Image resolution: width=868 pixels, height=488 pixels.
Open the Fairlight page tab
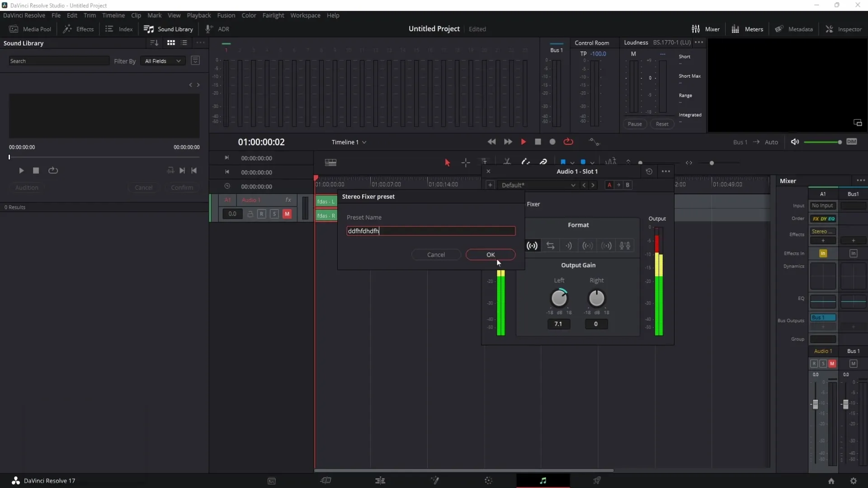(543, 481)
